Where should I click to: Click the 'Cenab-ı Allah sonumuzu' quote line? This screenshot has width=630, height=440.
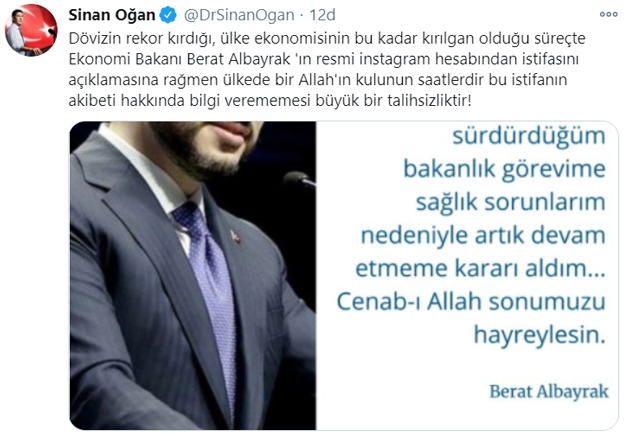tap(471, 302)
